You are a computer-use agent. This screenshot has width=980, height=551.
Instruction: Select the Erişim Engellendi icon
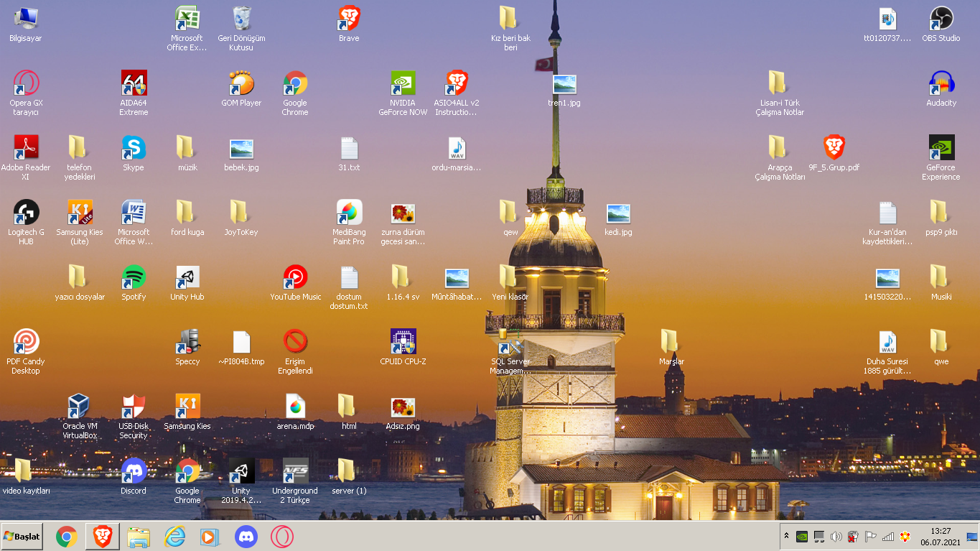click(295, 343)
